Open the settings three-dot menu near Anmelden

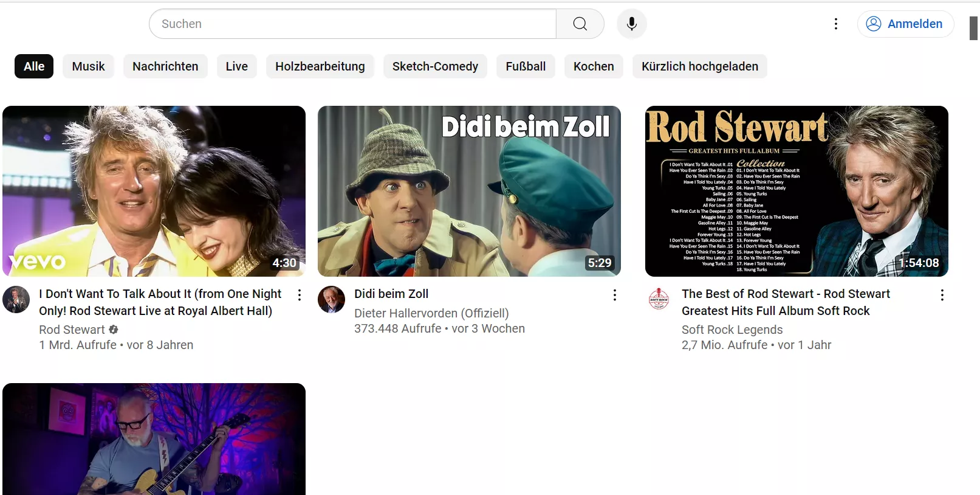point(835,24)
